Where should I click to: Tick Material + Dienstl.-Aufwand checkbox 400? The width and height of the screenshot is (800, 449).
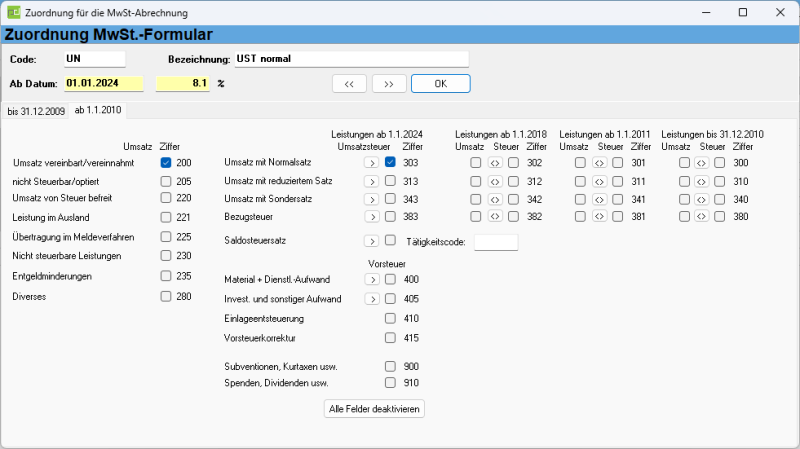(390, 279)
